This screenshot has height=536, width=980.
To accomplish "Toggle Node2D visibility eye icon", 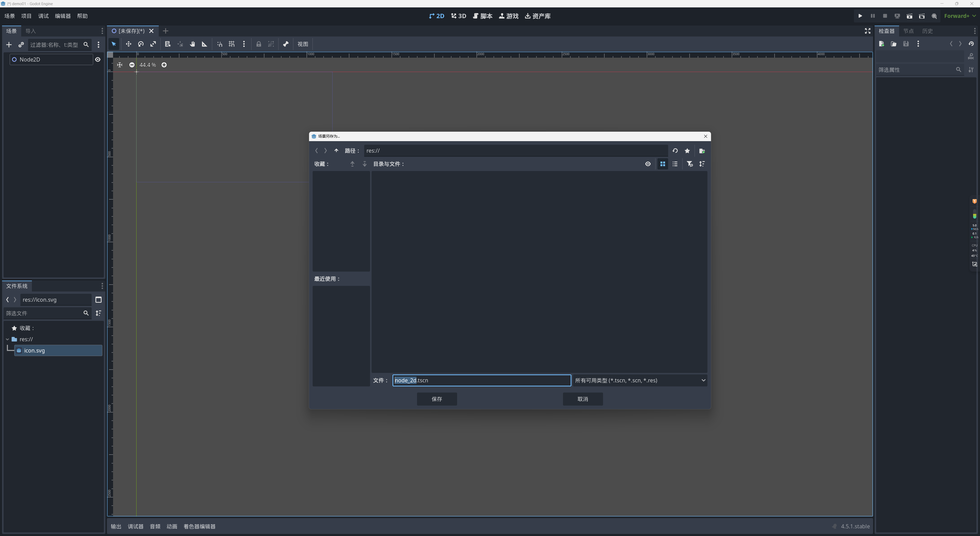I will (98, 59).
